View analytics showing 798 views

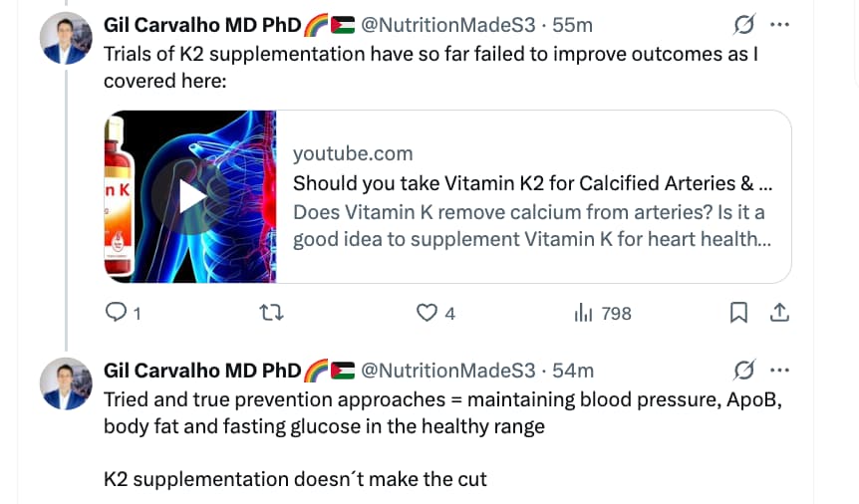click(x=603, y=313)
